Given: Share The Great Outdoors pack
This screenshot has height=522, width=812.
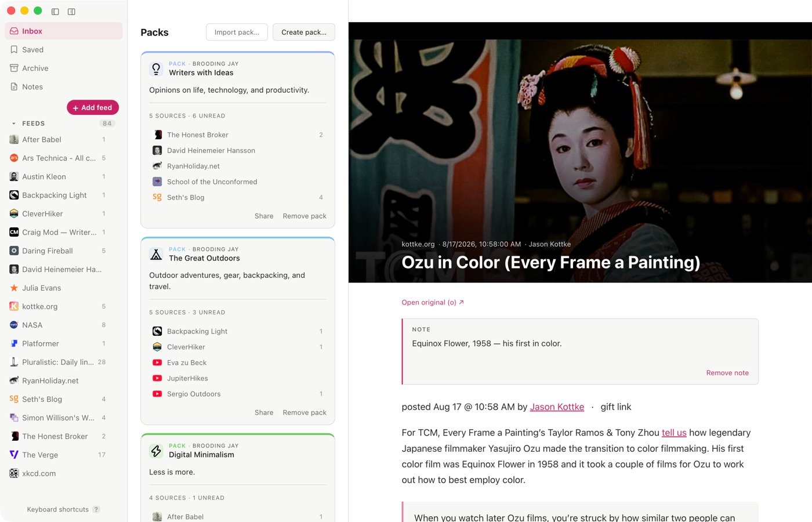Looking at the screenshot, I should tap(264, 413).
